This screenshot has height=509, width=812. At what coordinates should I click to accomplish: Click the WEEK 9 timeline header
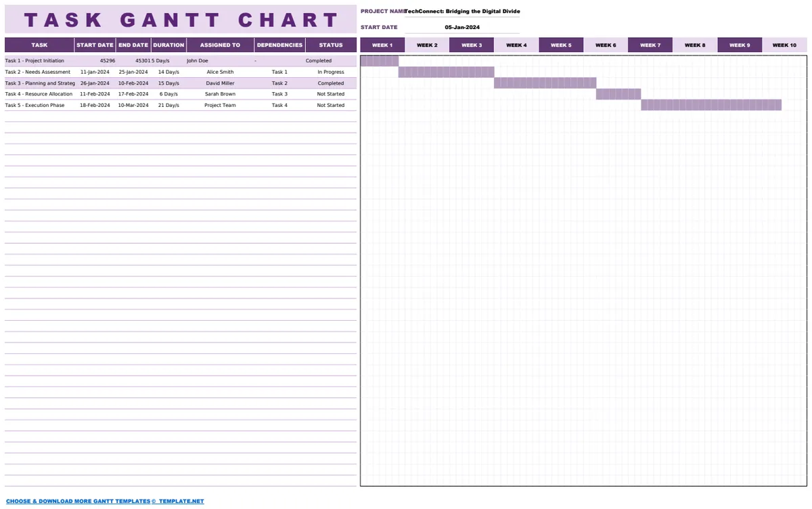(740, 45)
